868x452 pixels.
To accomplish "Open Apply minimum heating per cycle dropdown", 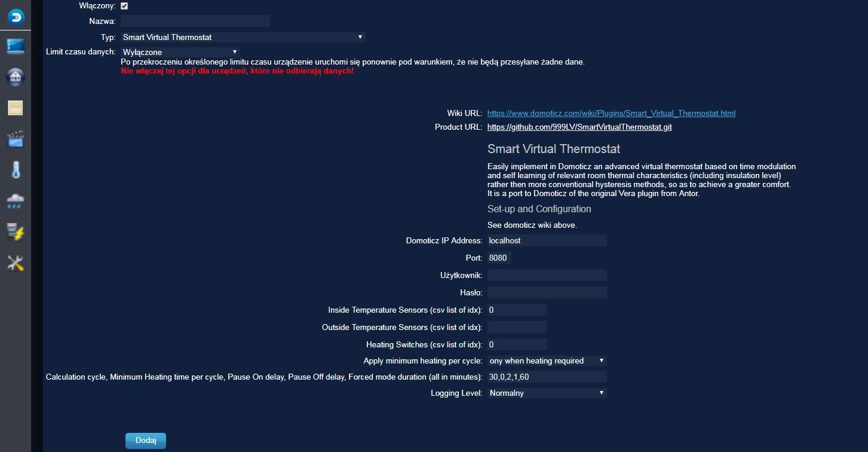I will tap(547, 361).
